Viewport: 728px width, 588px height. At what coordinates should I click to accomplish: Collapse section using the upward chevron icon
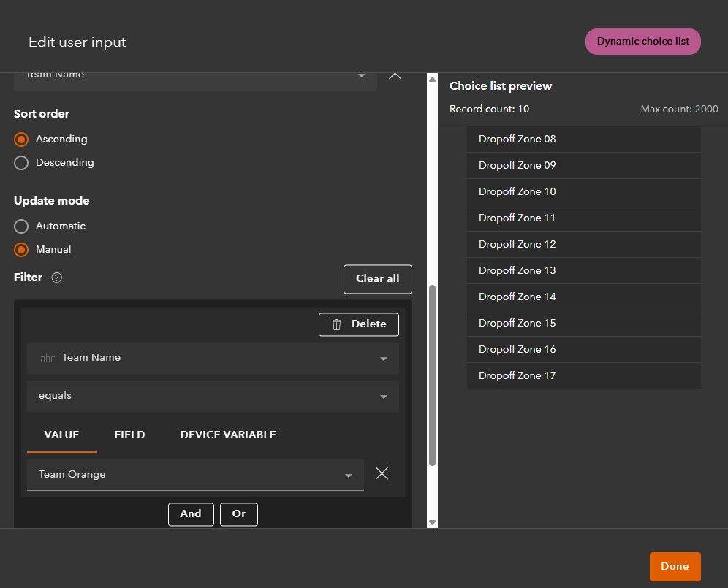click(395, 76)
